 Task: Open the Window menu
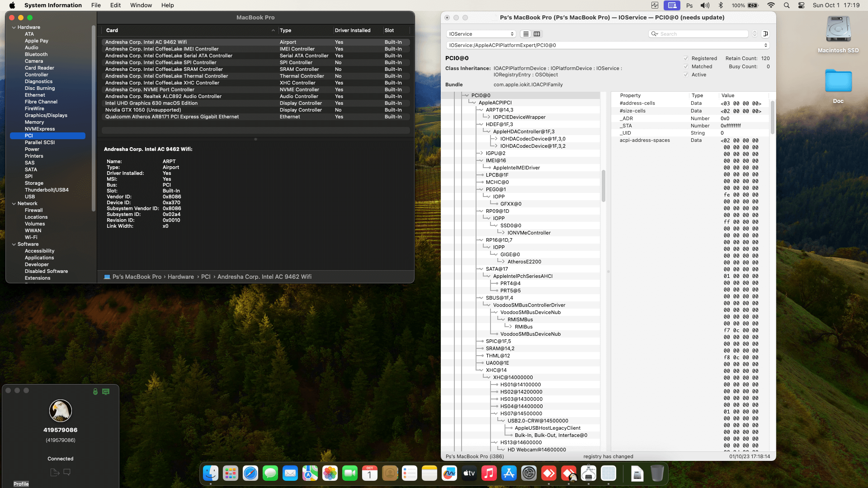(141, 5)
